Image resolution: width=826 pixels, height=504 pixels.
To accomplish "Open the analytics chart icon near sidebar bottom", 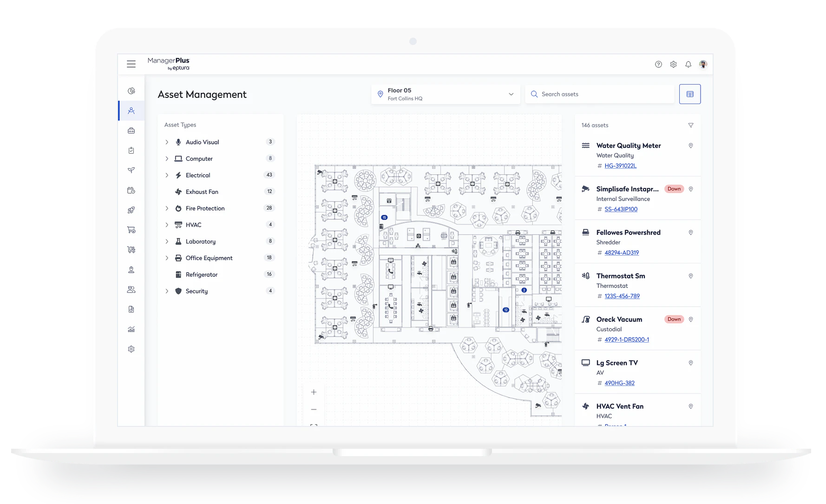I will point(131,329).
